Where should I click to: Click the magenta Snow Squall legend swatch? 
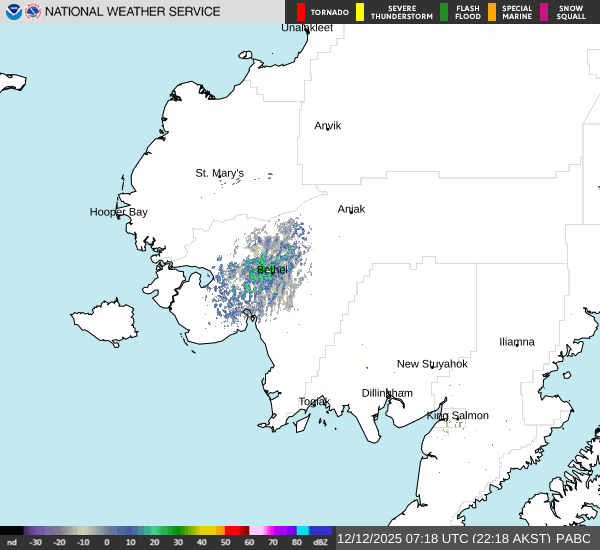point(544,12)
